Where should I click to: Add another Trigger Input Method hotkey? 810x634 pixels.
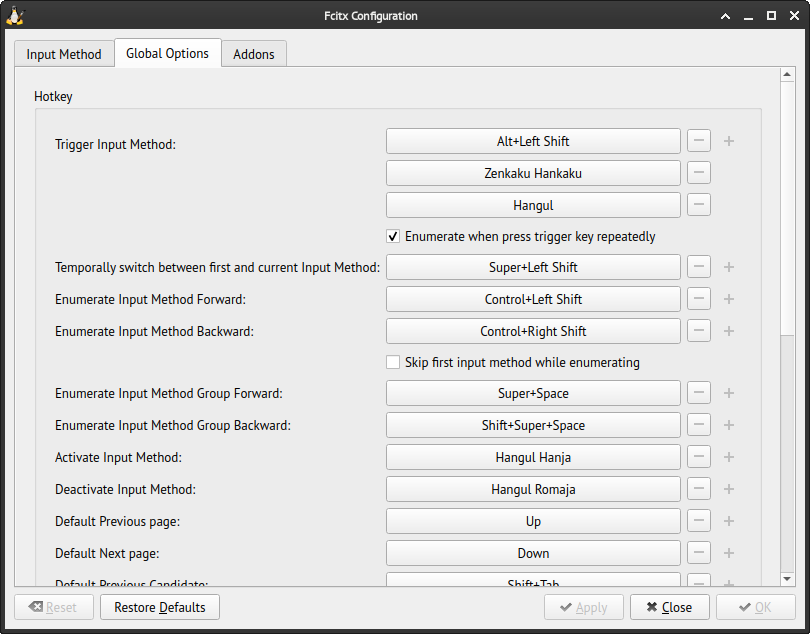[x=728, y=140]
